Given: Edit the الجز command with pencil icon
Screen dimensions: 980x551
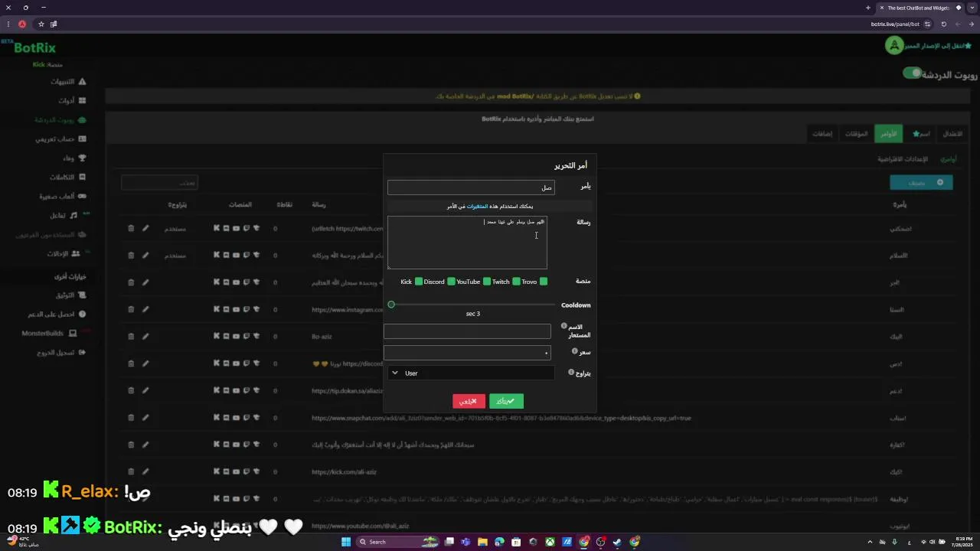Looking at the screenshot, I should tap(145, 282).
